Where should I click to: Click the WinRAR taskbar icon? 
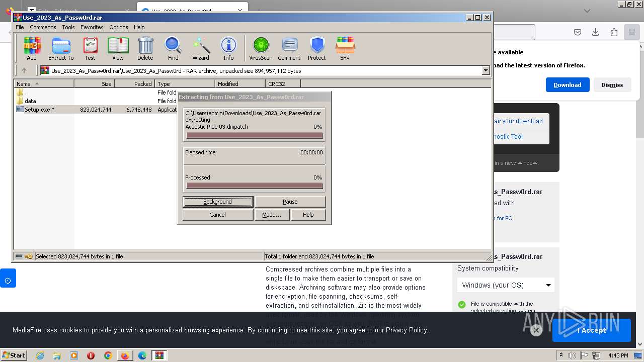coord(159,355)
